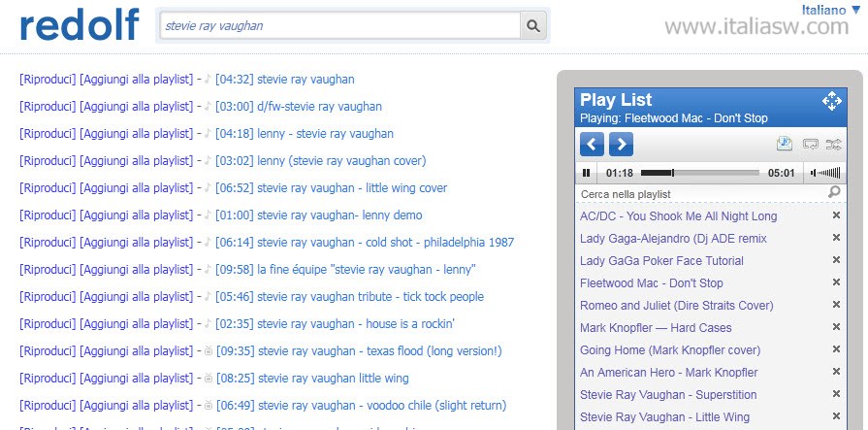Viewport: 868px width, 430px height.
Task: Click the Play List panel title
Action: tap(616, 100)
